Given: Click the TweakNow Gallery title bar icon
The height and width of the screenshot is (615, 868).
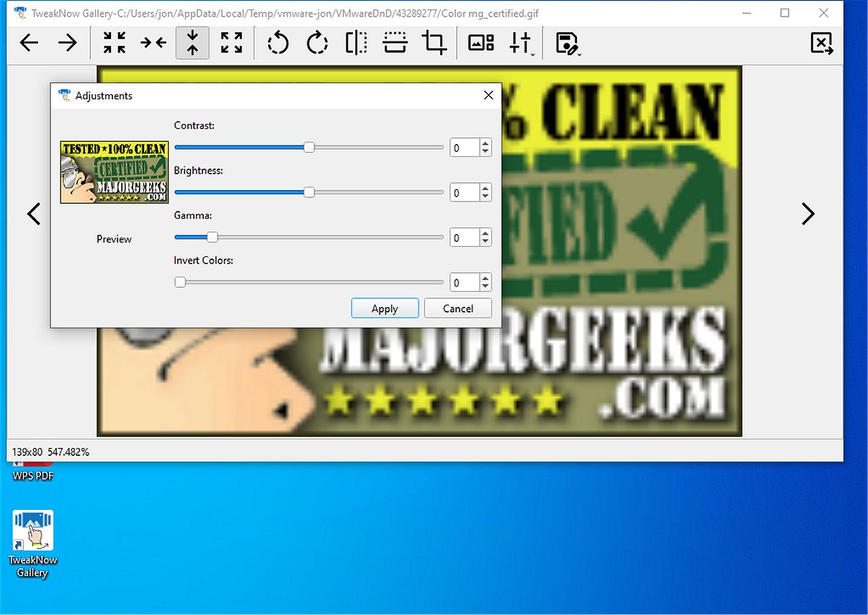Looking at the screenshot, I should 20,13.
